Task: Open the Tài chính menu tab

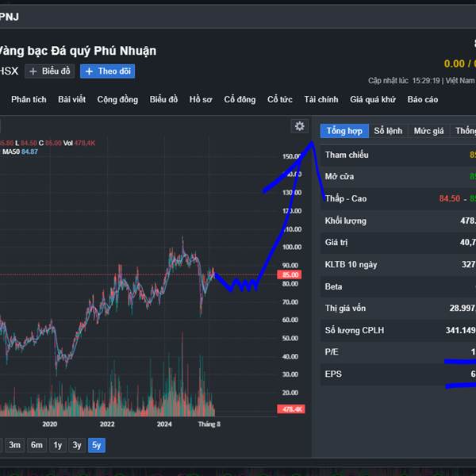Action: click(x=321, y=99)
